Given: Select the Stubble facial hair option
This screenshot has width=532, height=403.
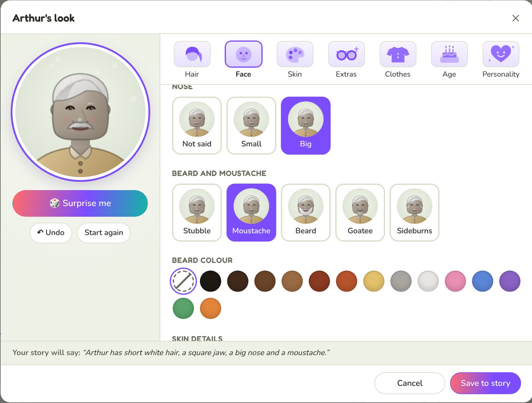Looking at the screenshot, I should click(x=197, y=213).
